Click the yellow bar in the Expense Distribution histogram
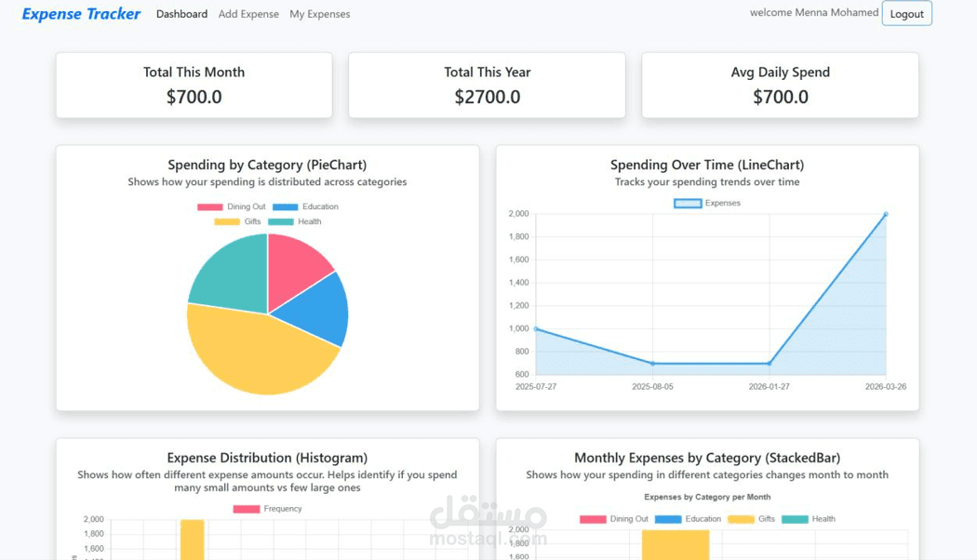 point(193,540)
